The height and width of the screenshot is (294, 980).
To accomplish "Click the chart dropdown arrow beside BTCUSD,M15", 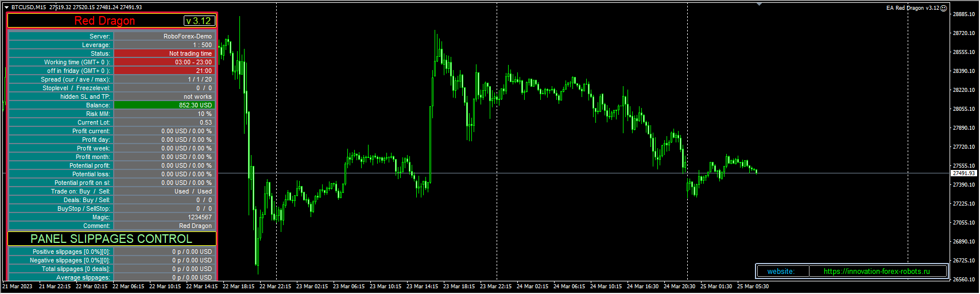I will coord(6,7).
